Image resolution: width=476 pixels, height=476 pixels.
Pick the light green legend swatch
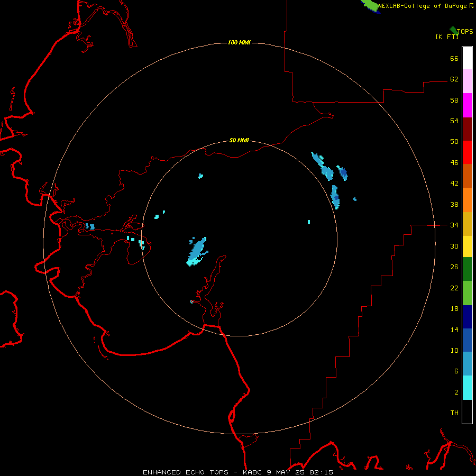pos(467,293)
